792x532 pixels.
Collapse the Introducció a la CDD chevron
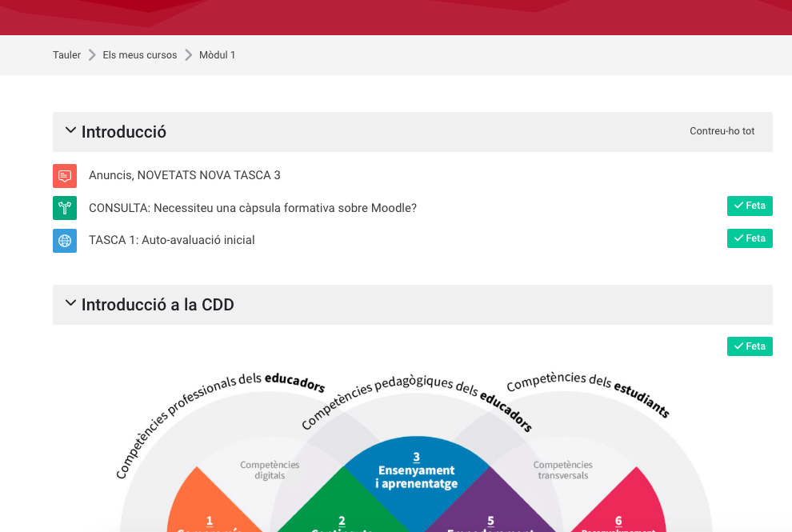coord(70,304)
